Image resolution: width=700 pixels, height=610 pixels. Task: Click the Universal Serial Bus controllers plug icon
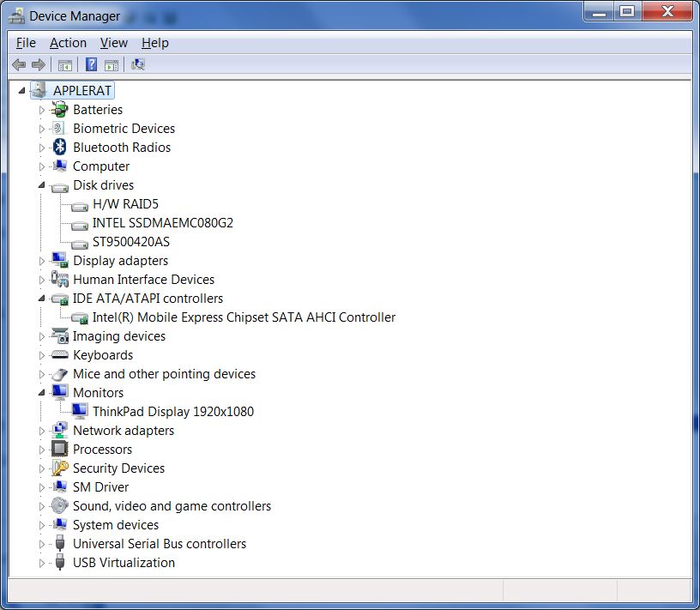pos(60,543)
